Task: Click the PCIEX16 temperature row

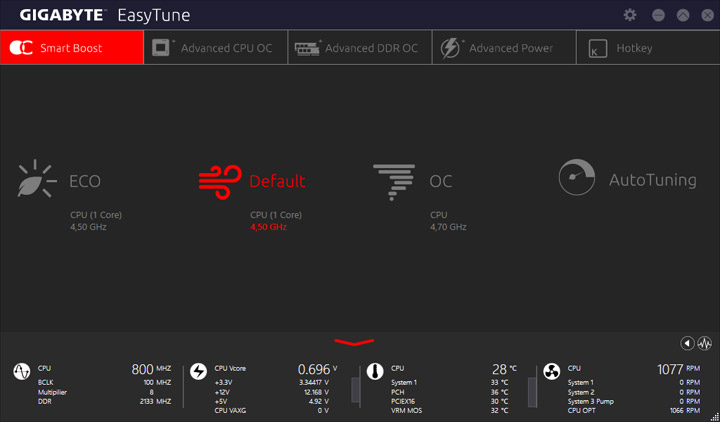Action: coord(450,401)
